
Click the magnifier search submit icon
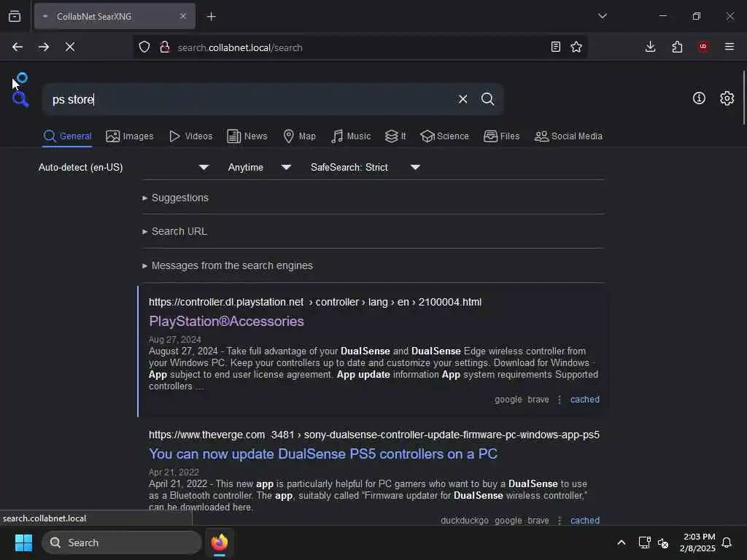tap(487, 99)
